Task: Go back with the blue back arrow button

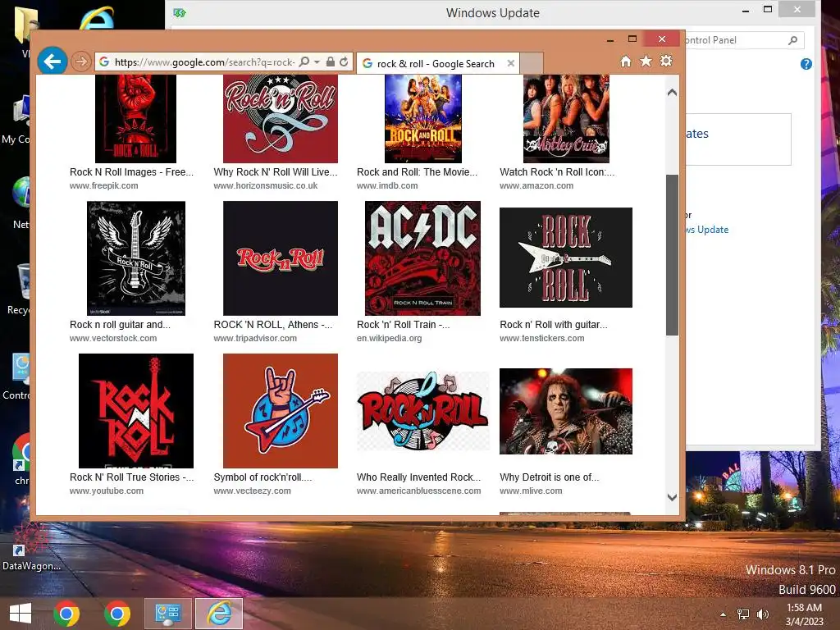Action: point(52,62)
